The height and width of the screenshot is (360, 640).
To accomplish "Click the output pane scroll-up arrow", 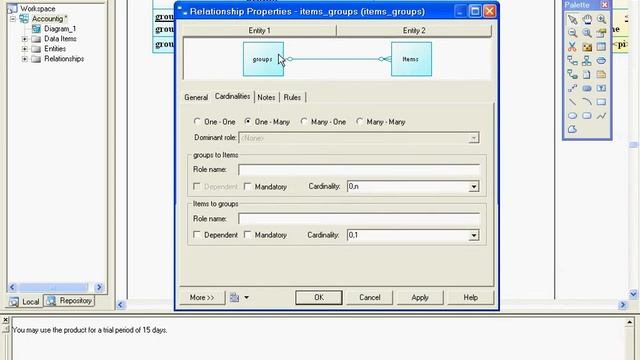I will 629,323.
